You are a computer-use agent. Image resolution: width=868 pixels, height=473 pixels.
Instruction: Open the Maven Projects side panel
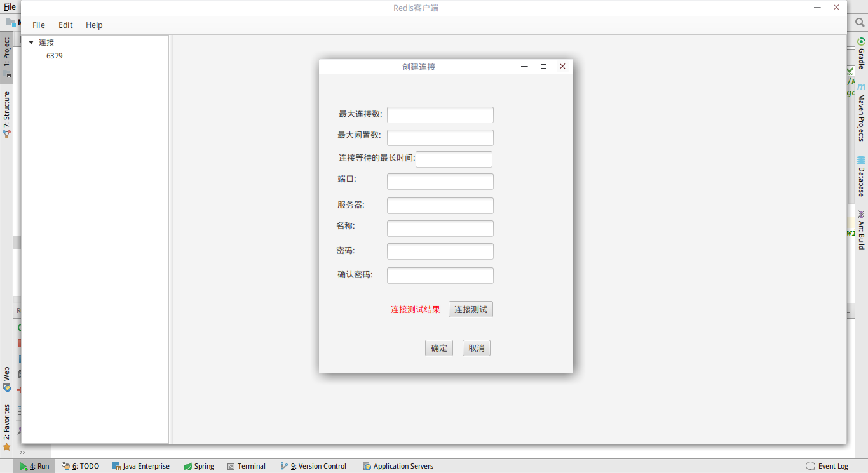pos(861,112)
